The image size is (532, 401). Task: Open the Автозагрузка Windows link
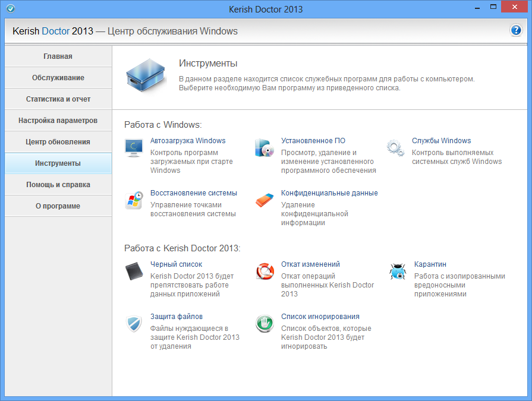coord(188,141)
